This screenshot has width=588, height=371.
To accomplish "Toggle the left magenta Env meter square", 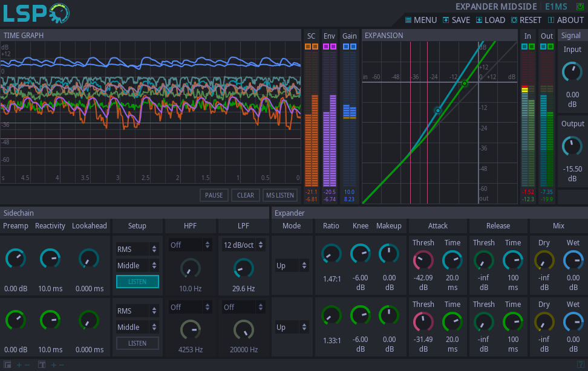I will point(326,47).
